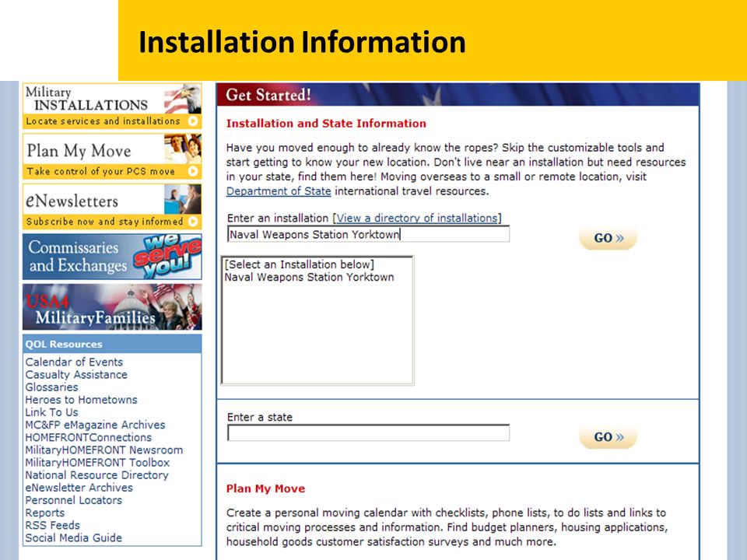Open Personnel Locators link

73,500
